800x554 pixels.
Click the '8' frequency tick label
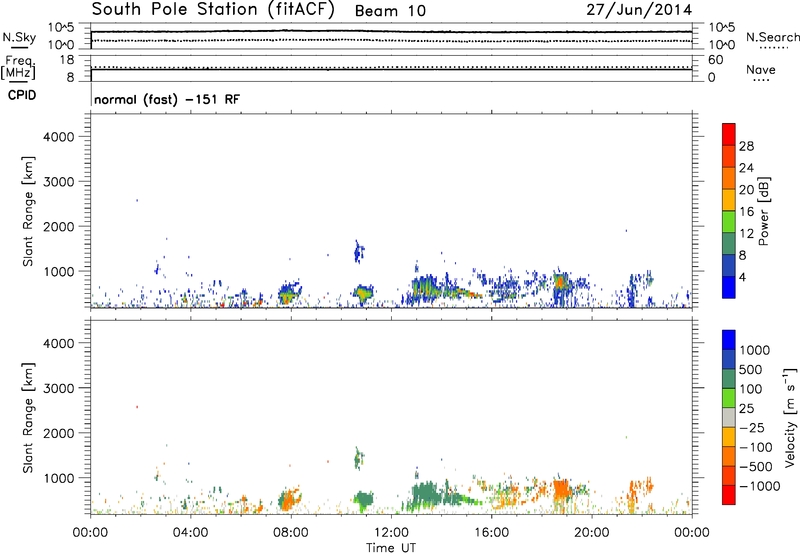[70, 77]
